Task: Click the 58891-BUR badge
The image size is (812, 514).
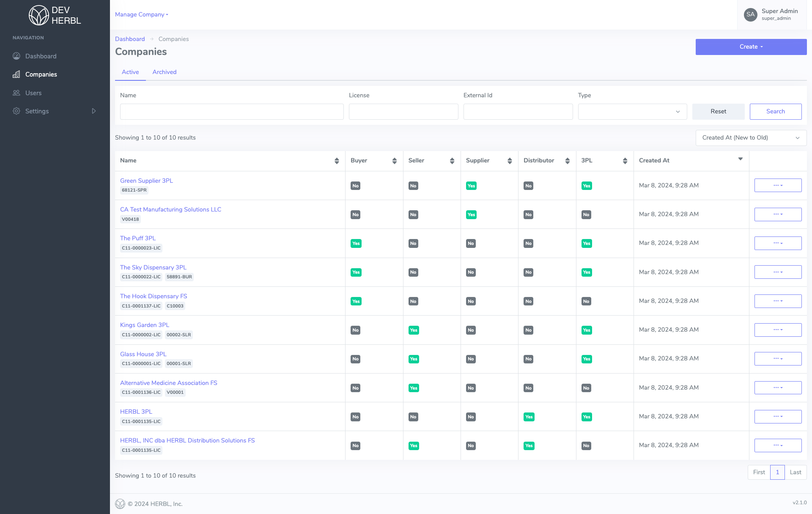Action: click(x=179, y=277)
